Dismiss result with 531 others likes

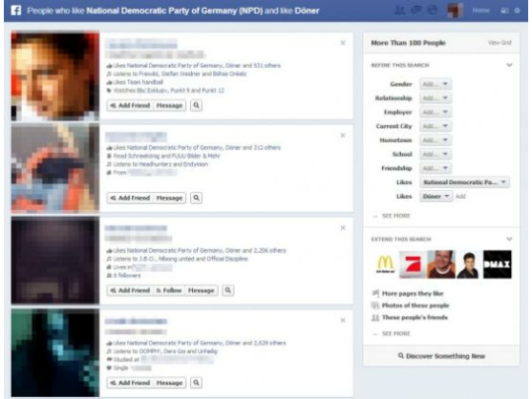(343, 43)
